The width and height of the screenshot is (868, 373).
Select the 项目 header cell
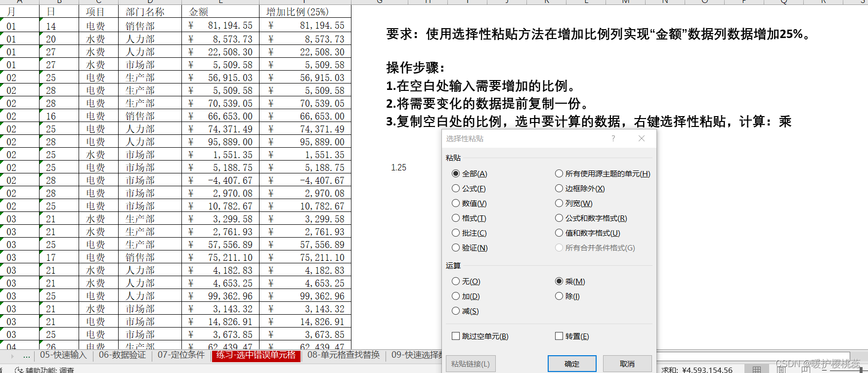[x=98, y=12]
